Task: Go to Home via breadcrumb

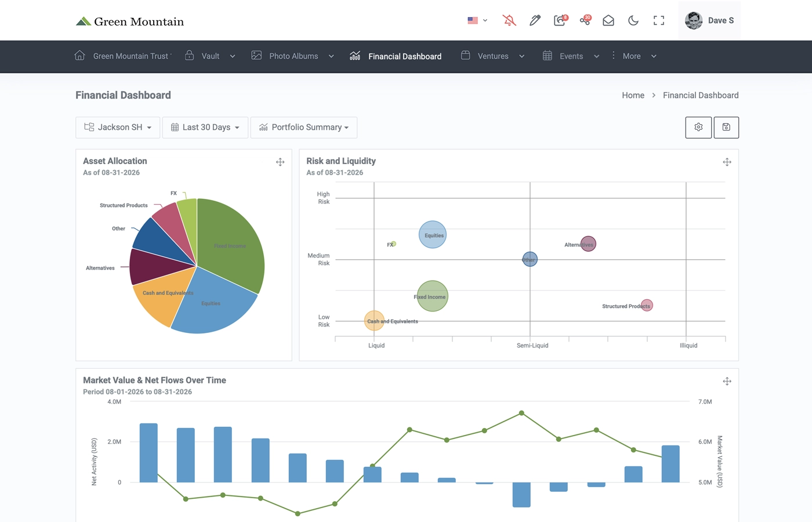Action: [x=633, y=95]
